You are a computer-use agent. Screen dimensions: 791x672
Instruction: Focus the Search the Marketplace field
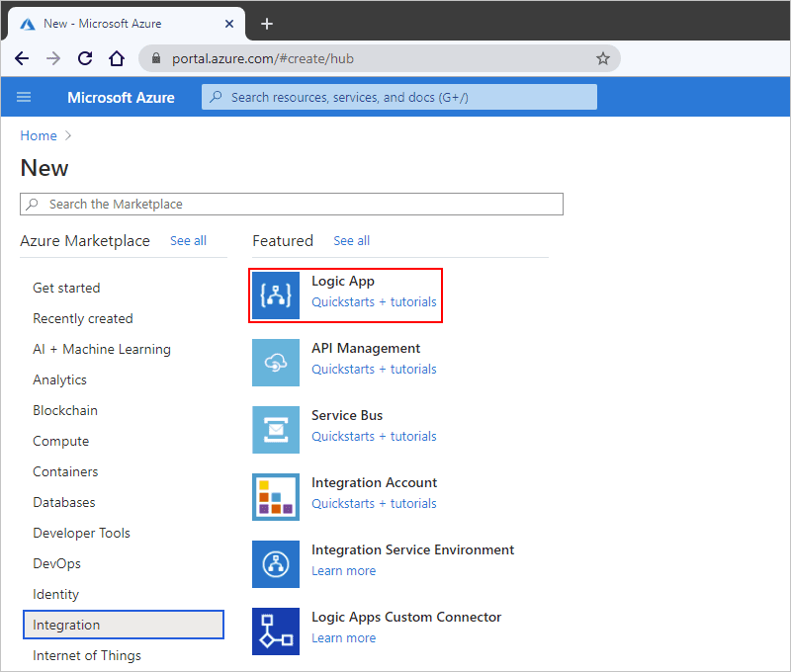[x=292, y=205]
